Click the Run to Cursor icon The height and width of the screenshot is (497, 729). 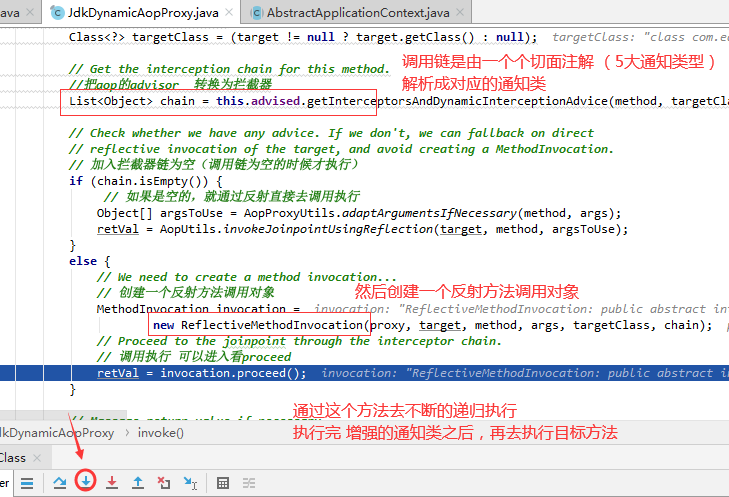[x=190, y=483]
